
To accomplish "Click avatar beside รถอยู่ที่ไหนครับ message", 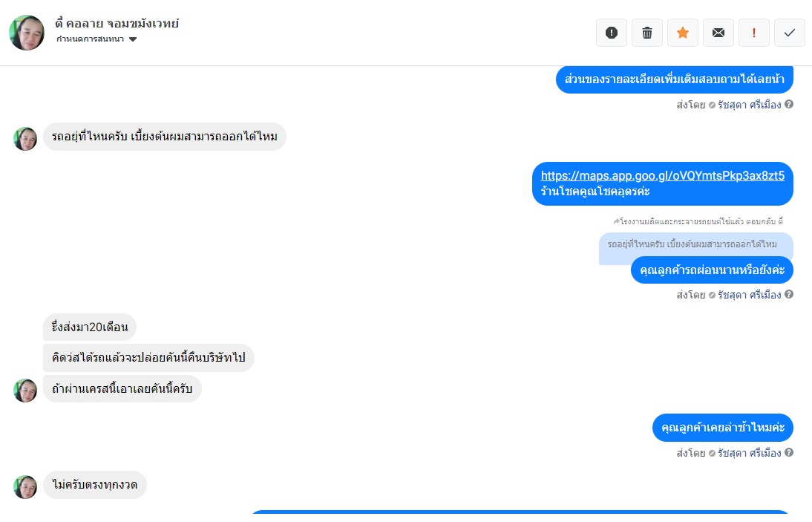I will coord(25,139).
